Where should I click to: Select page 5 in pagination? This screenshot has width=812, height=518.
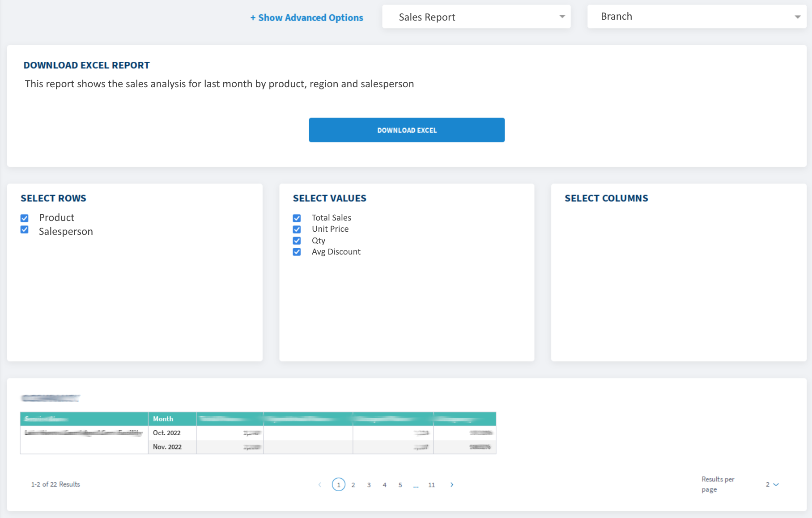click(400, 485)
